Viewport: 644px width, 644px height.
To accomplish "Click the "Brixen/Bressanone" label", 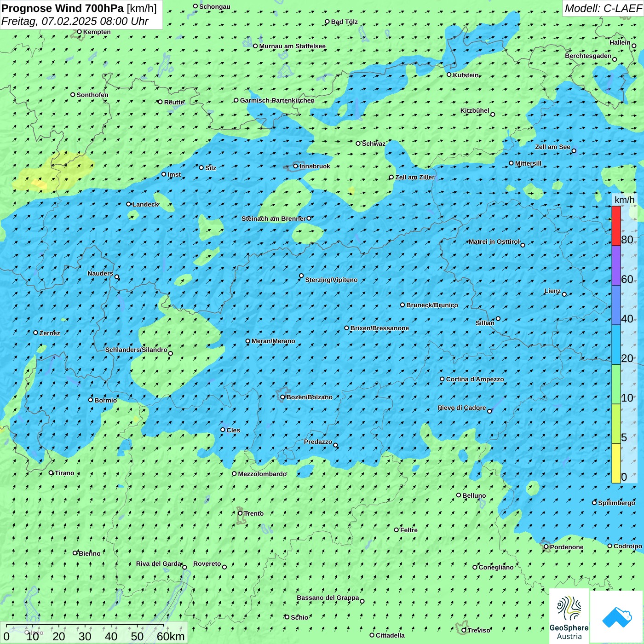I will pyautogui.click(x=379, y=328).
